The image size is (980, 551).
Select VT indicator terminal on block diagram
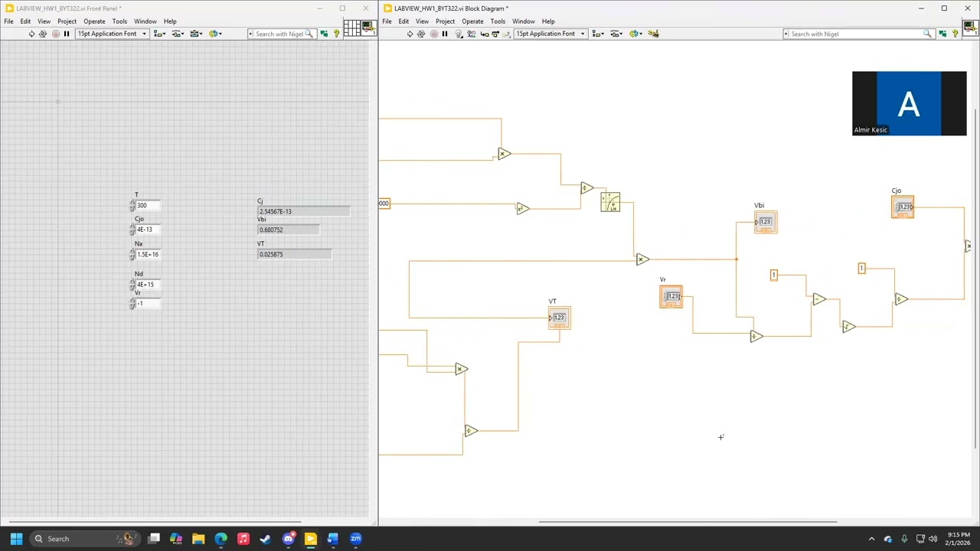pyautogui.click(x=559, y=318)
